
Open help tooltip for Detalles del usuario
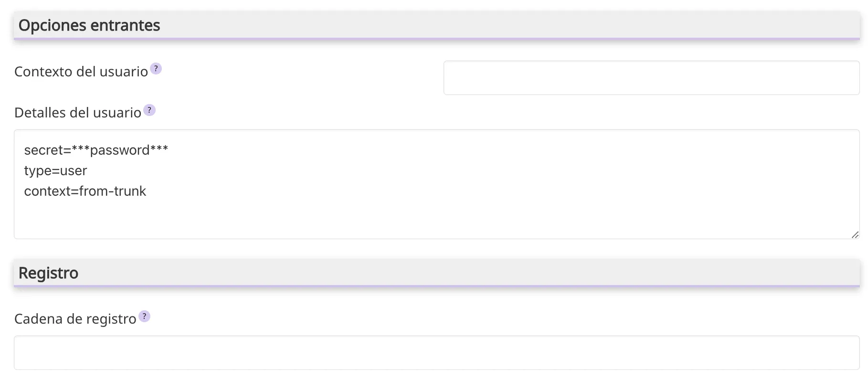pos(149,110)
